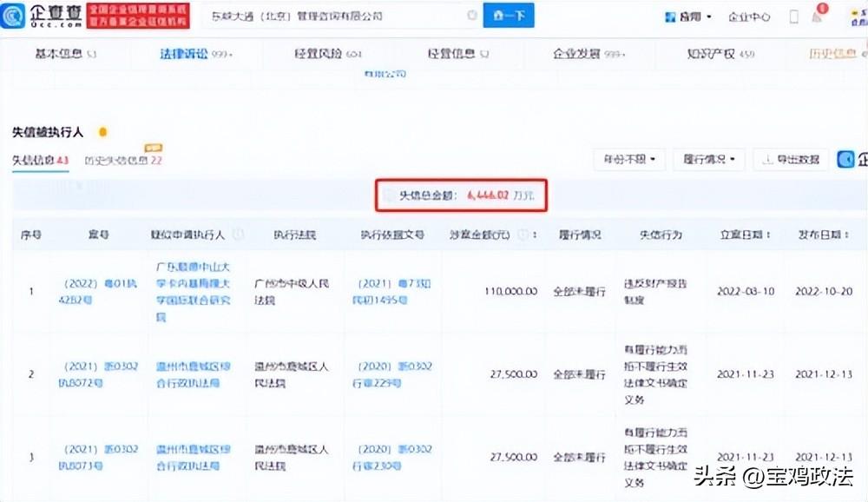
Task: Click the blue floating icon at right edge
Action: tap(845, 160)
